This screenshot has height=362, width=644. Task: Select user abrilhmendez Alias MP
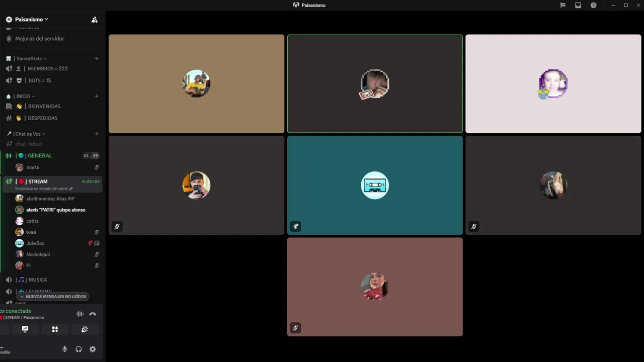tap(50, 199)
